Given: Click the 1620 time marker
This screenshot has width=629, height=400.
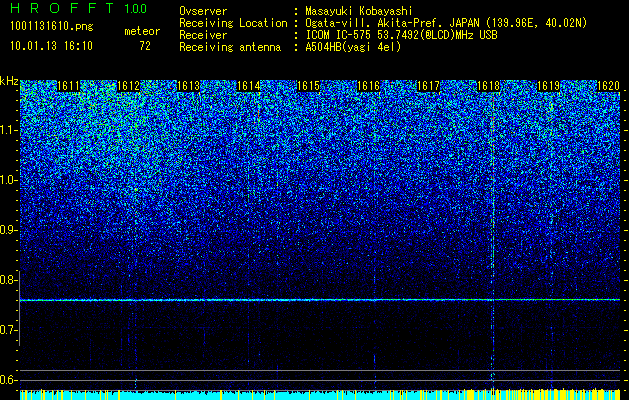Looking at the screenshot, I should [609, 86].
